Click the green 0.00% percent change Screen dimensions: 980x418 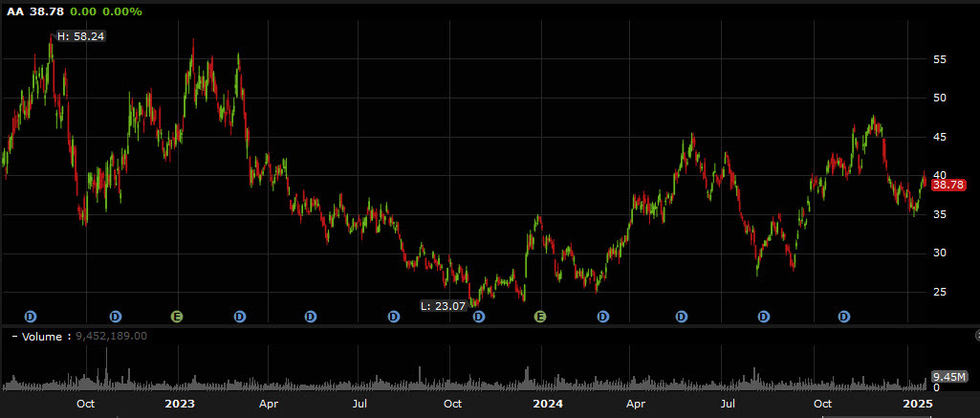123,11
